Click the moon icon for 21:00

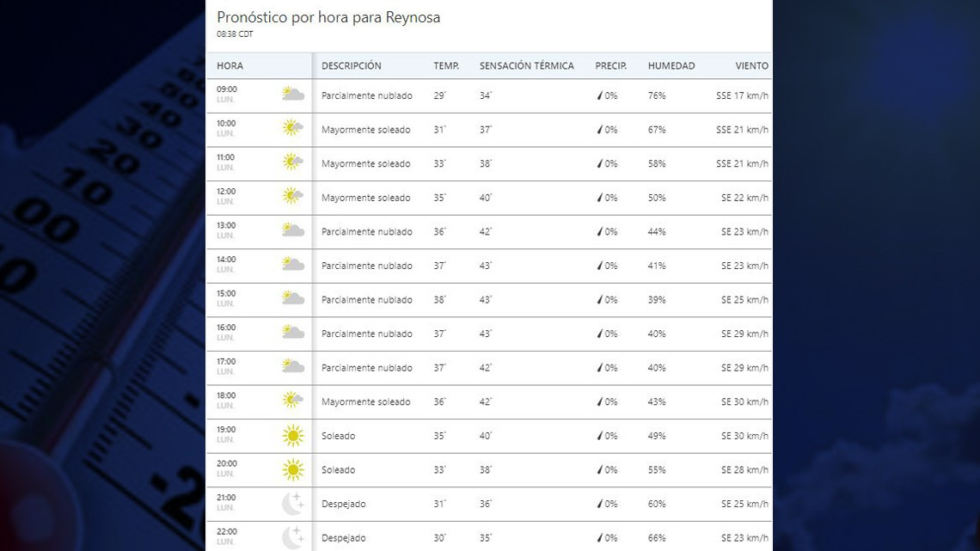point(293,504)
